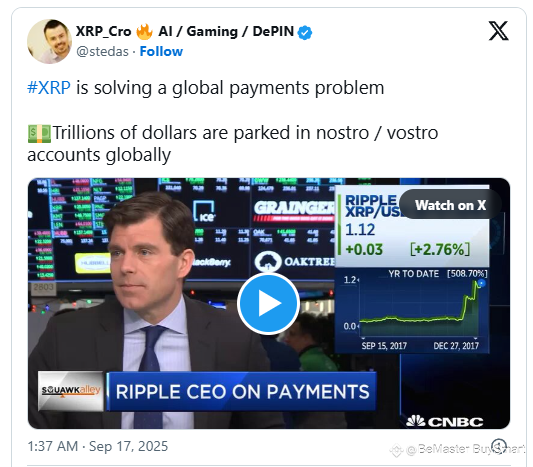533x467 pixels.
Task: Click the money emoji before Trillions
Action: point(39,133)
